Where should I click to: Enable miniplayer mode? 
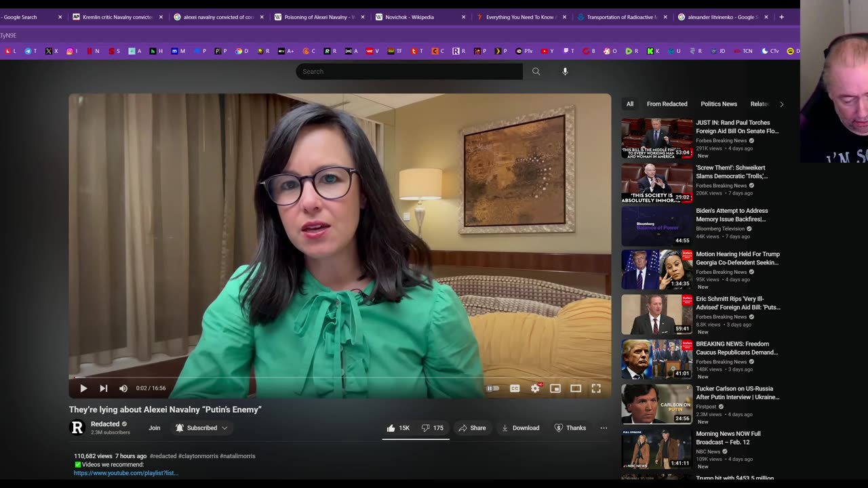pos(555,388)
